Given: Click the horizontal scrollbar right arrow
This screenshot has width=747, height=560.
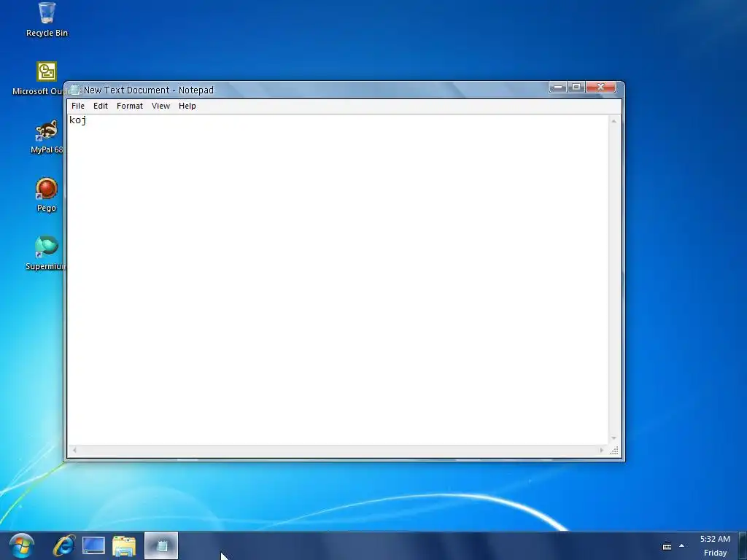Looking at the screenshot, I should tap(602, 450).
